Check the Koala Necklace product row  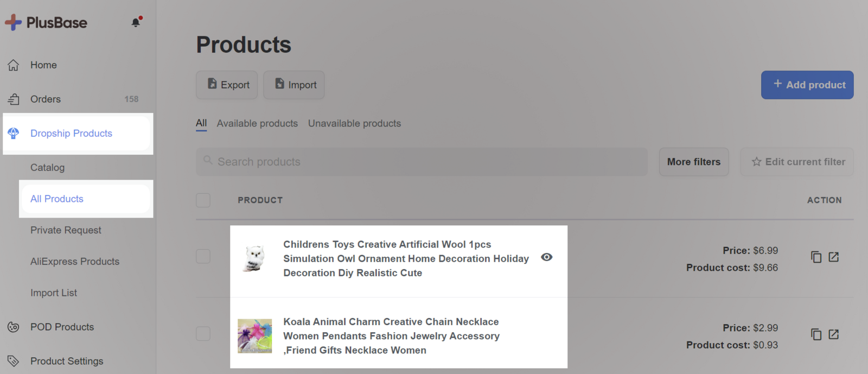203,334
